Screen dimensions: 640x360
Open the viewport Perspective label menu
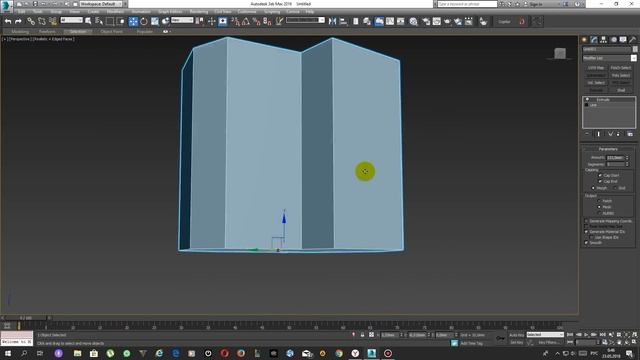[20, 39]
